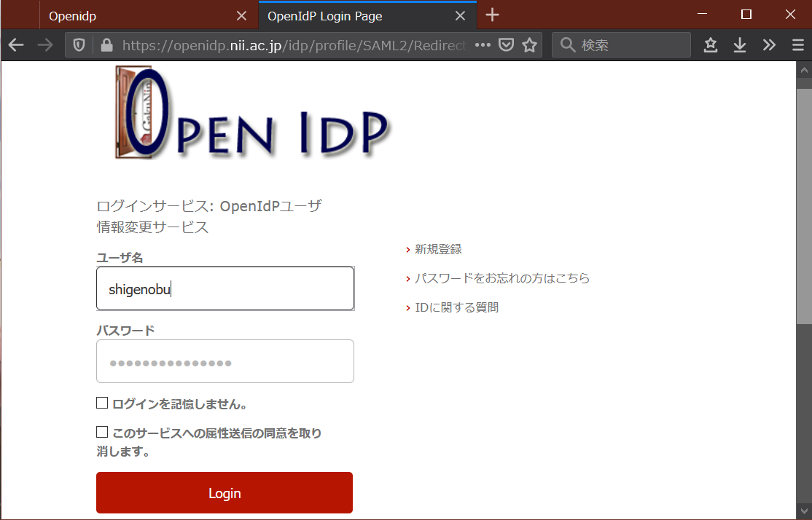
Task: Open page actions three-dot menu
Action: click(x=483, y=45)
